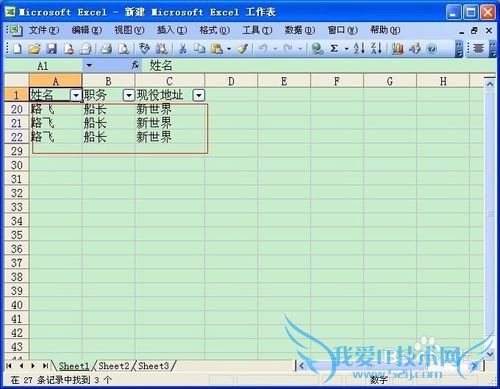Click the next-sheet tab navigation arrow
The width and height of the screenshot is (500, 389).
click(33, 366)
